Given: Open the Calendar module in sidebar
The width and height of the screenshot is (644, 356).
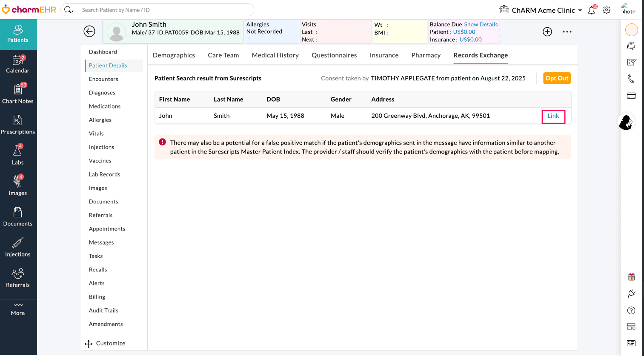Looking at the screenshot, I should 18,65.
